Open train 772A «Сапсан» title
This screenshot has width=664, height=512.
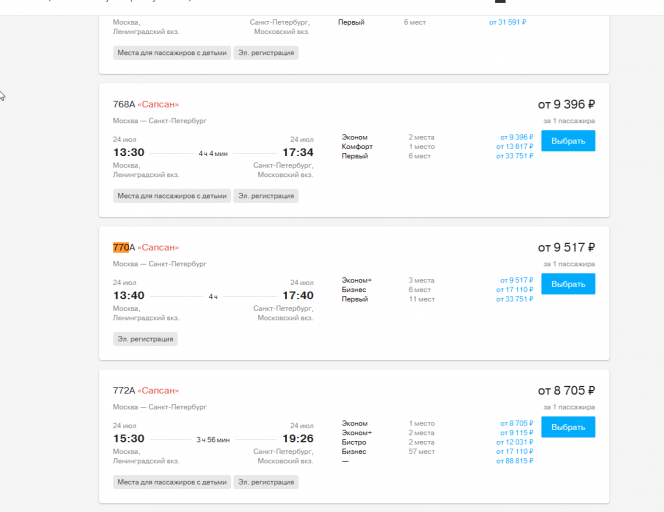146,390
